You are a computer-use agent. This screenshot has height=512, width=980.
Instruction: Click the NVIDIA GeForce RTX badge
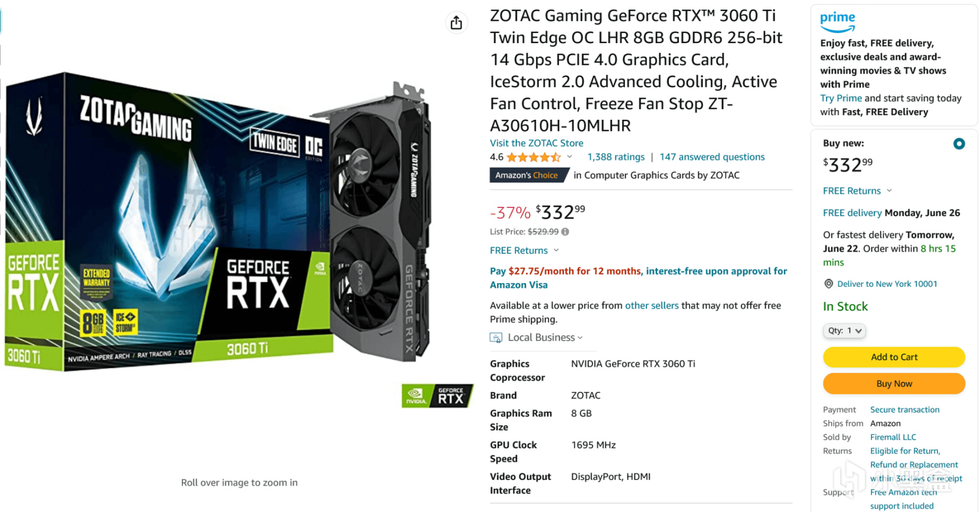point(437,396)
